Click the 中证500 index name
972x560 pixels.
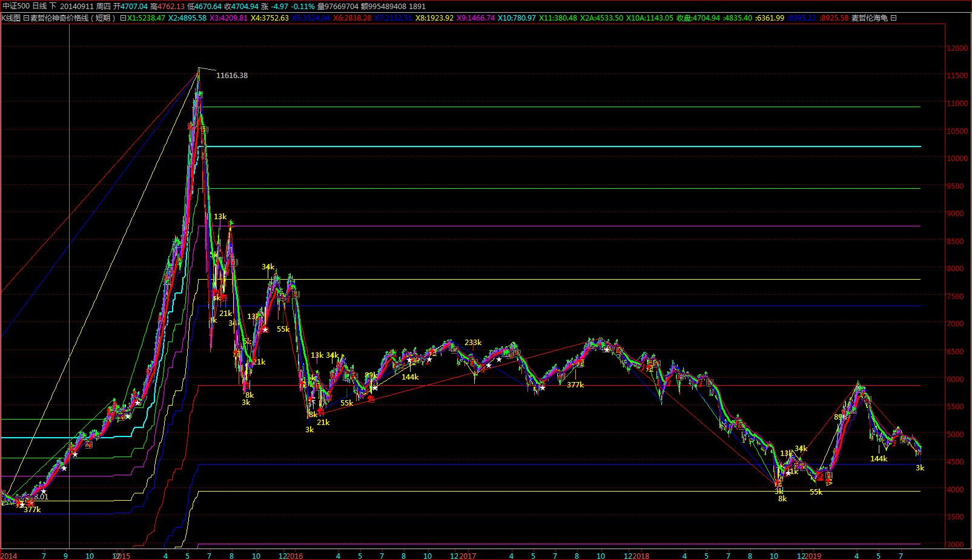click(16, 6)
